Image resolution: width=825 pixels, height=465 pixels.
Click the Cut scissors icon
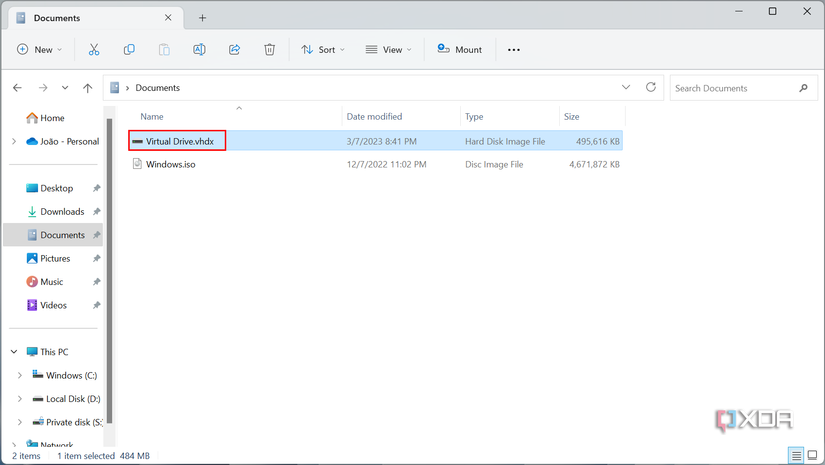[94, 49]
